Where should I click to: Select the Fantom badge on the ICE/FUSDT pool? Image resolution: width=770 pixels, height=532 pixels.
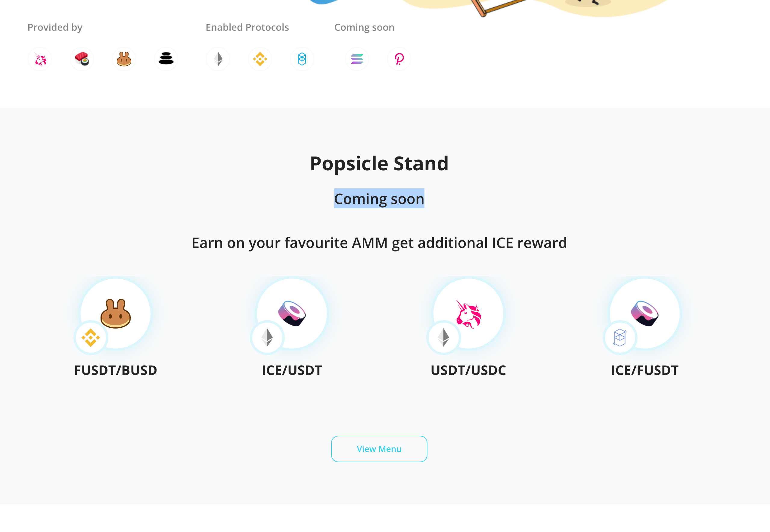[x=619, y=337]
